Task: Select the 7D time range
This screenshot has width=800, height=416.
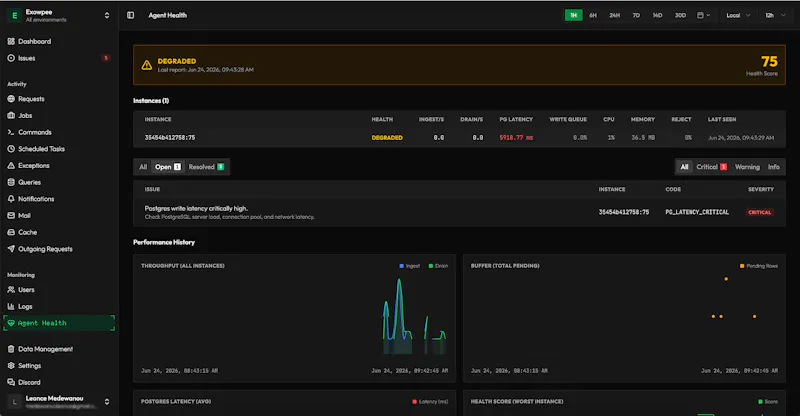Action: (x=636, y=15)
